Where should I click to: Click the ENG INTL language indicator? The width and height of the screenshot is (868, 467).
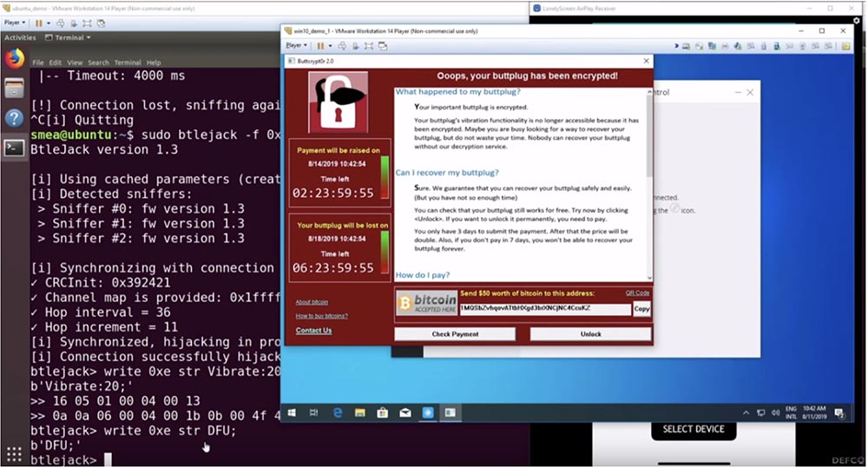(791, 413)
